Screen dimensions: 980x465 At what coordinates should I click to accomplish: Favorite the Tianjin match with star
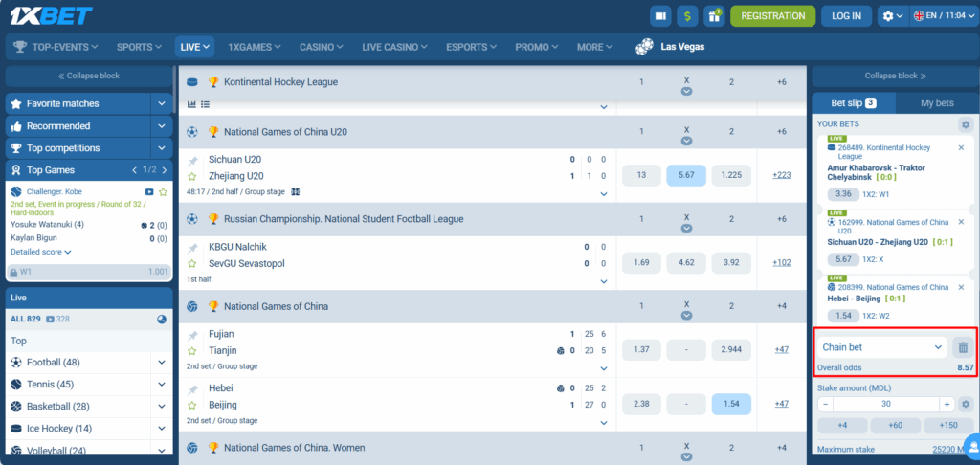click(192, 351)
